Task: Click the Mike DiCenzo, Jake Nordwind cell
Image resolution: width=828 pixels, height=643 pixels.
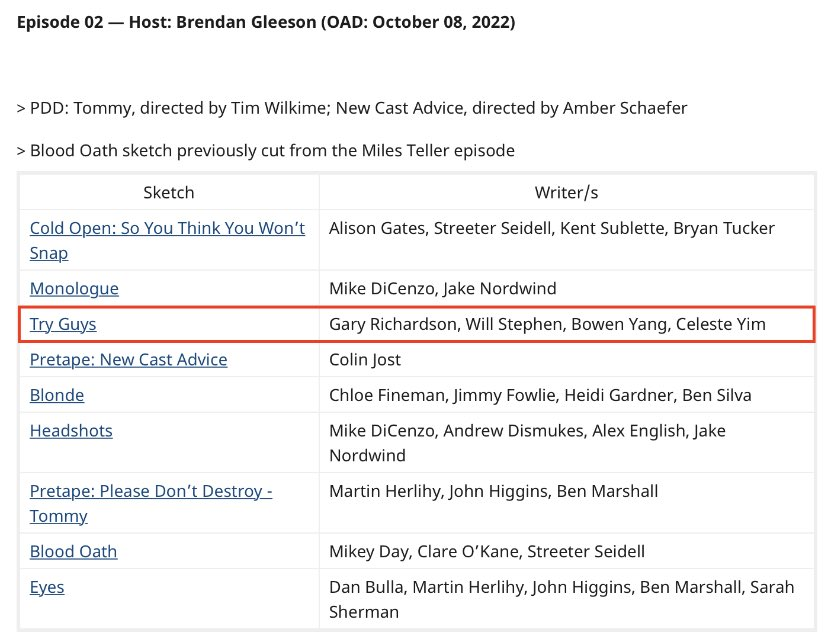Action: [x=567, y=288]
